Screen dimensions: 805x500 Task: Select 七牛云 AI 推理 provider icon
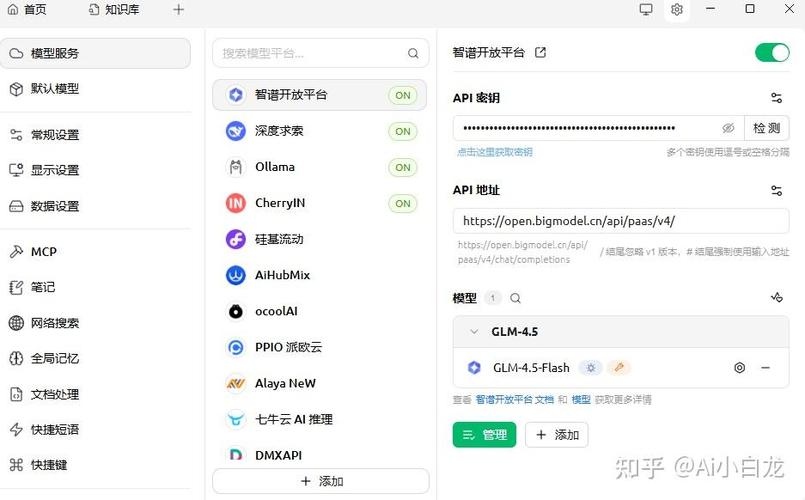(236, 419)
